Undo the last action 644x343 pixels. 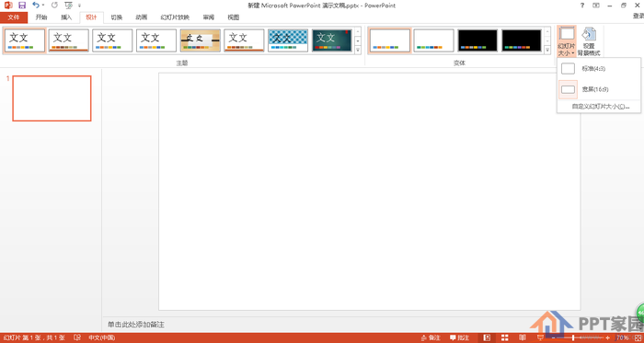click(x=36, y=6)
